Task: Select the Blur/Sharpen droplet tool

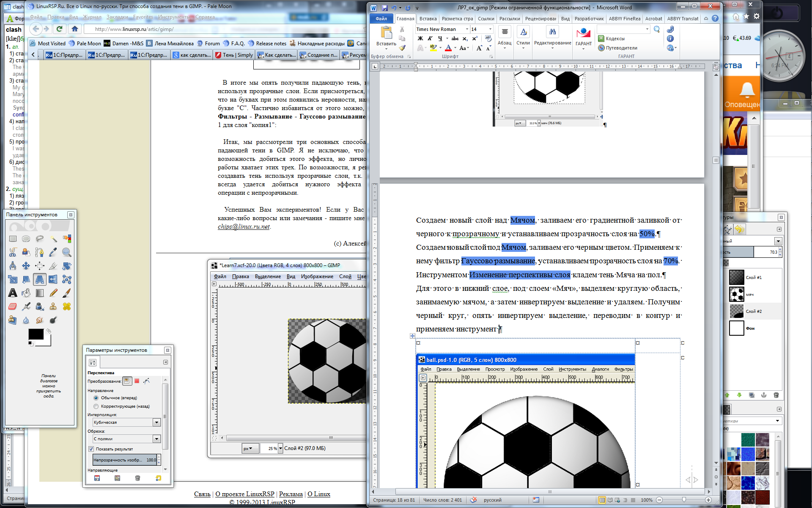Action: [26, 320]
